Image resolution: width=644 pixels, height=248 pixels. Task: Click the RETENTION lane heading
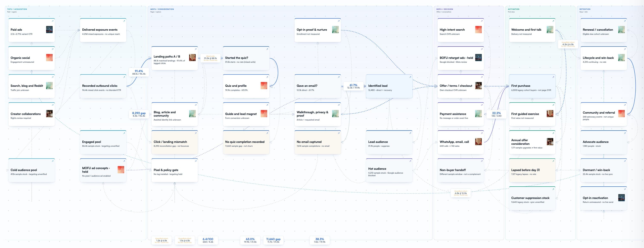pos(585,9)
